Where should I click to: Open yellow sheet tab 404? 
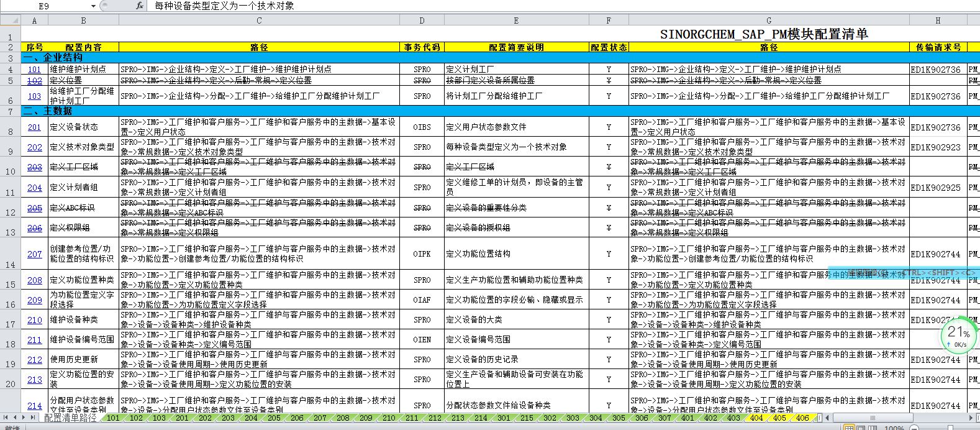click(756, 418)
